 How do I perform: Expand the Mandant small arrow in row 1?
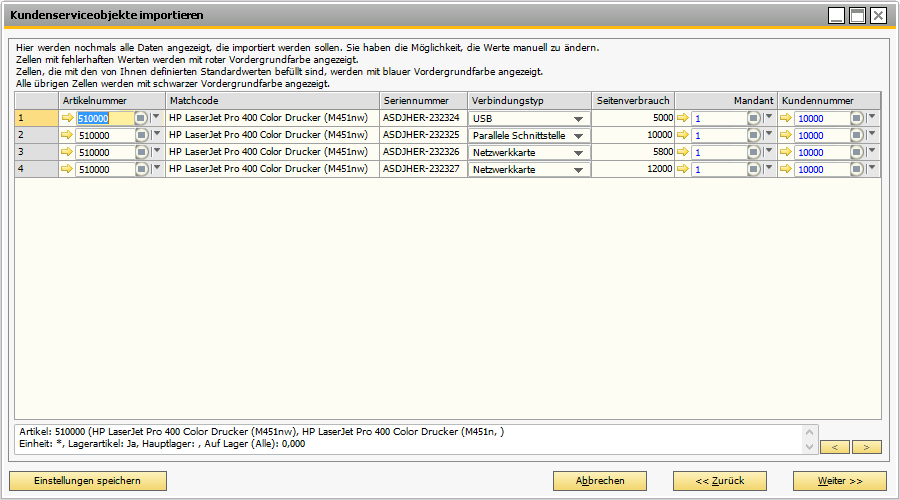tap(769, 117)
